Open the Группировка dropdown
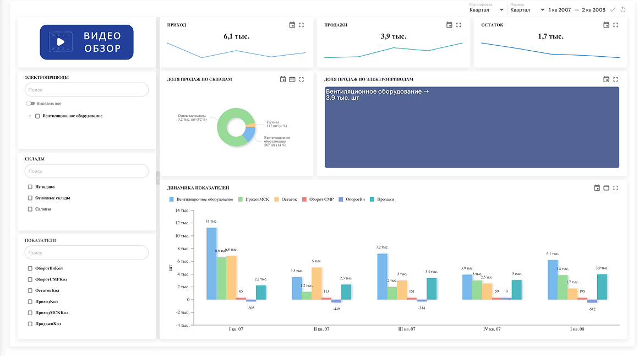This screenshot has height=356, width=644. click(x=487, y=10)
